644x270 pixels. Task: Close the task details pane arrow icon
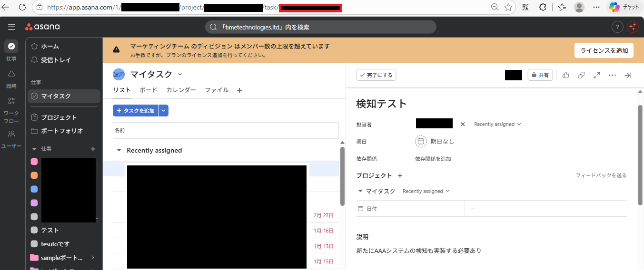click(x=628, y=75)
